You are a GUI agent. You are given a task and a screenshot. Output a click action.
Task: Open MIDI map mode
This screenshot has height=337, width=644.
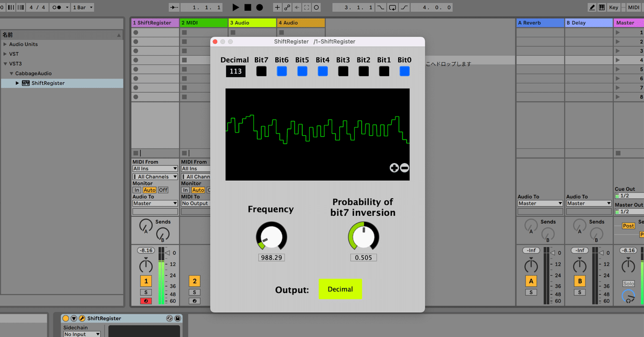click(633, 8)
